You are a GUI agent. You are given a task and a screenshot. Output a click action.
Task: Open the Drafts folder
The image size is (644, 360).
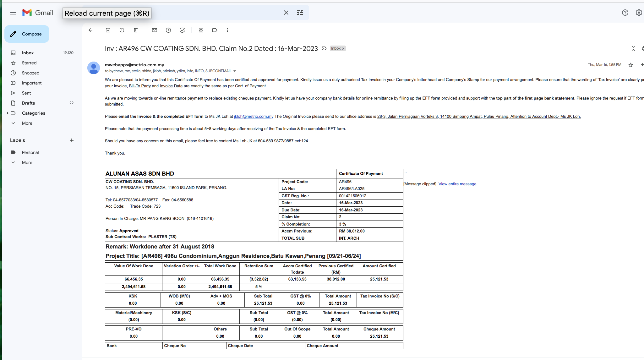(28, 103)
